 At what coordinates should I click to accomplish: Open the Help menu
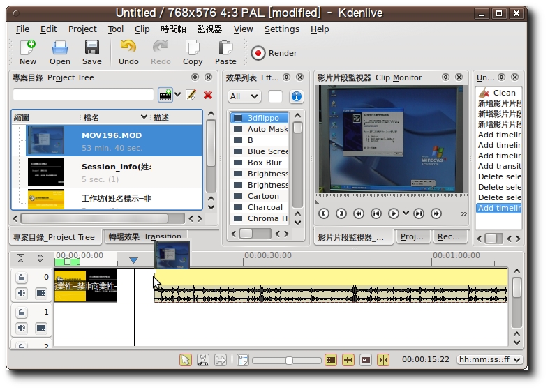click(x=320, y=29)
